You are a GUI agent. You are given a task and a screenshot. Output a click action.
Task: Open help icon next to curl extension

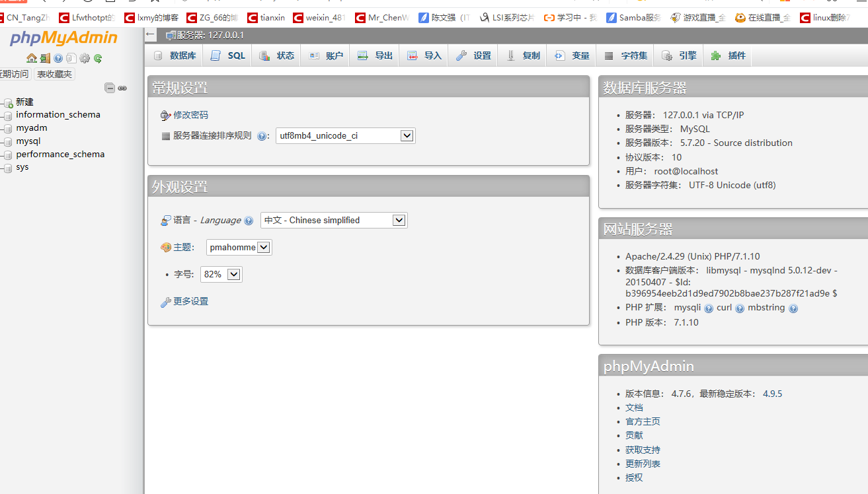click(x=740, y=308)
